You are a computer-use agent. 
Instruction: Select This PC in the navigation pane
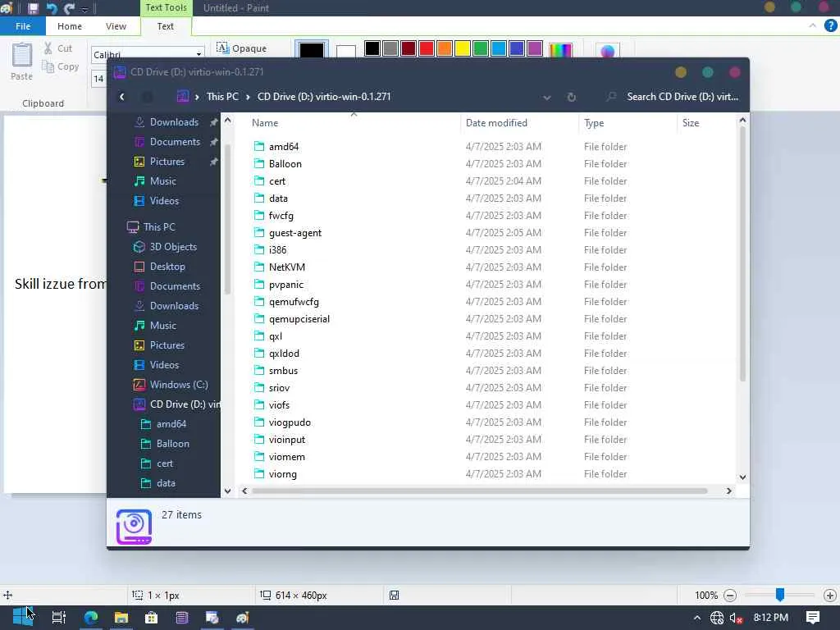click(x=159, y=227)
